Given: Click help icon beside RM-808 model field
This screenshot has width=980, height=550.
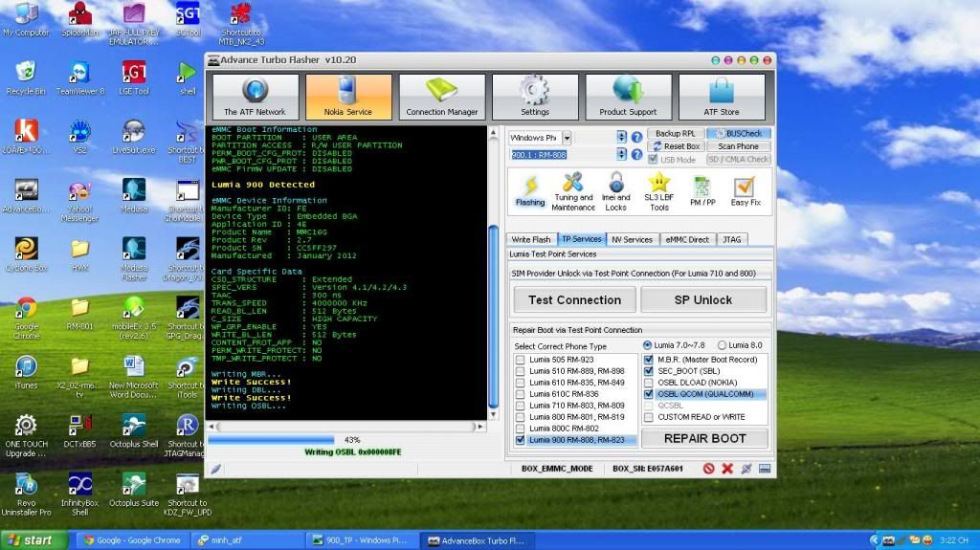Looking at the screenshot, I should (x=636, y=154).
